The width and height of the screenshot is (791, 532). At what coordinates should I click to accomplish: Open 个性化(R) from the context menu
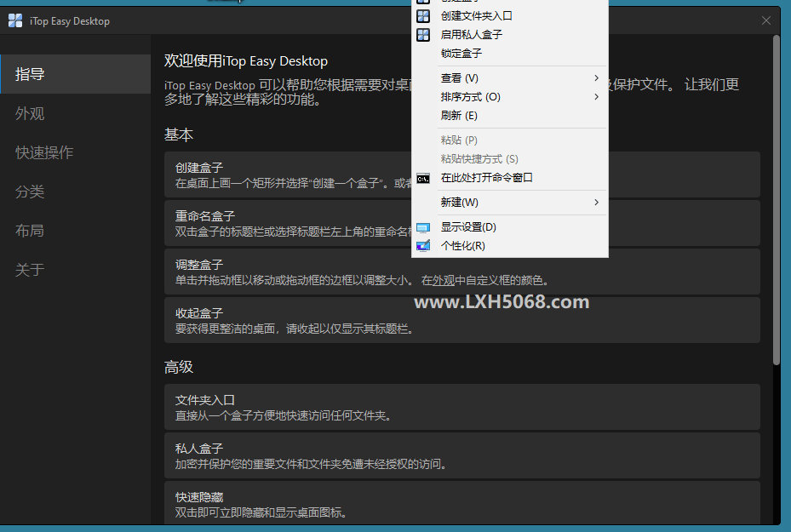(509, 246)
